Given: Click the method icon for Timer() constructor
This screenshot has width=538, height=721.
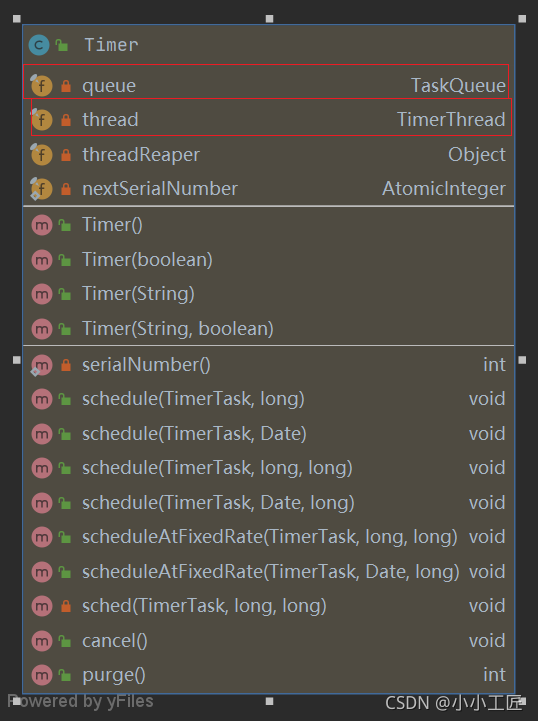Looking at the screenshot, I should click(x=42, y=225).
